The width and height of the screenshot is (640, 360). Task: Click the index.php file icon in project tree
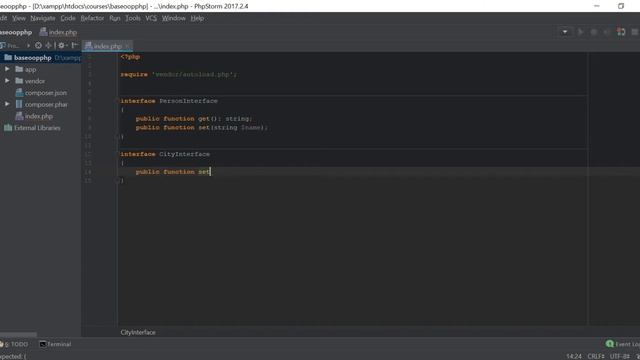pos(19,116)
